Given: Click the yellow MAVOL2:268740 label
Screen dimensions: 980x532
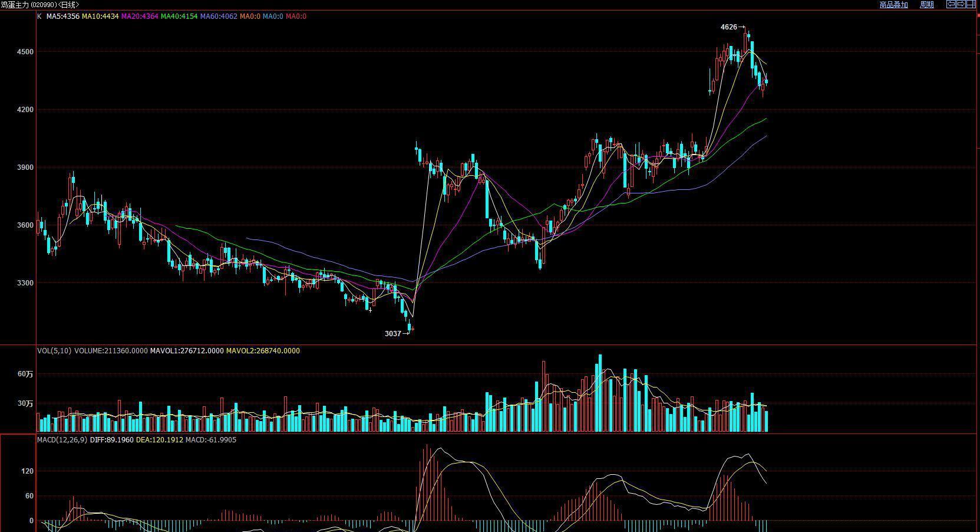Looking at the screenshot, I should (x=263, y=351).
